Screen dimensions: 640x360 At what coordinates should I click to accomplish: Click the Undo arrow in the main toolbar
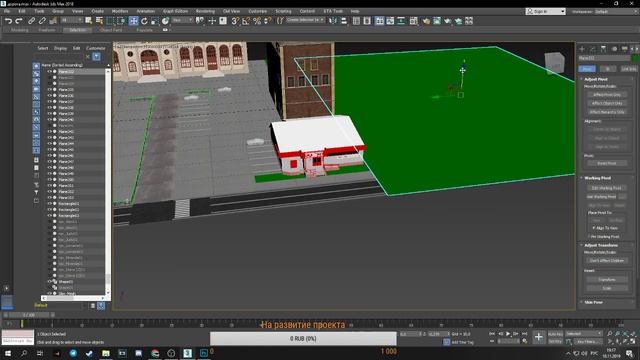point(8,21)
